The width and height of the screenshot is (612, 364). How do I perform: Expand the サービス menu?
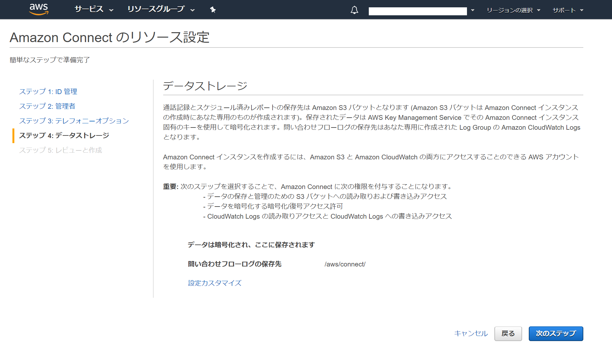94,10
